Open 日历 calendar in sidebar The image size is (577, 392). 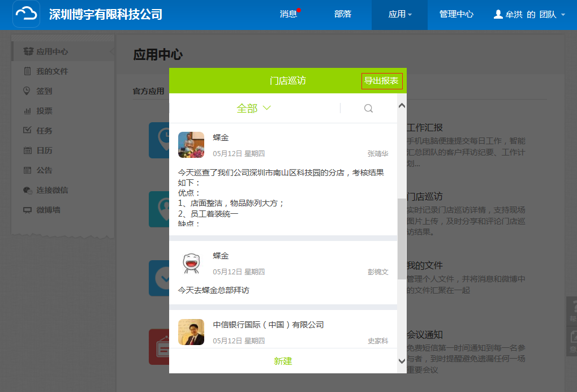point(44,150)
